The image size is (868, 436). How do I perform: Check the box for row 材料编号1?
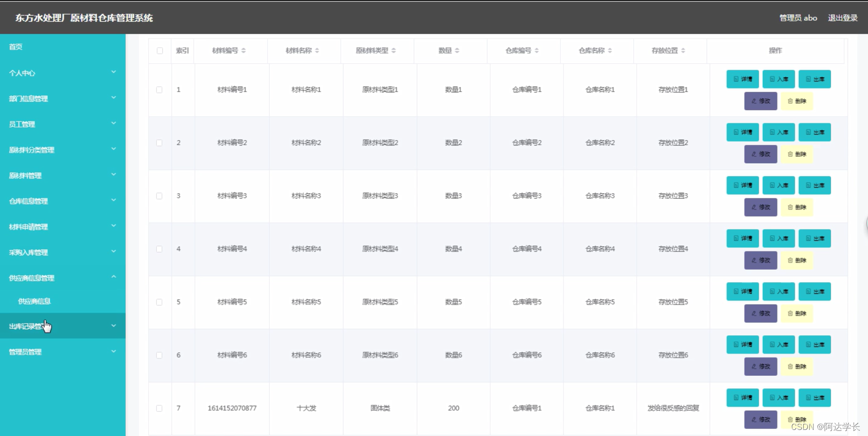pyautogui.click(x=159, y=90)
